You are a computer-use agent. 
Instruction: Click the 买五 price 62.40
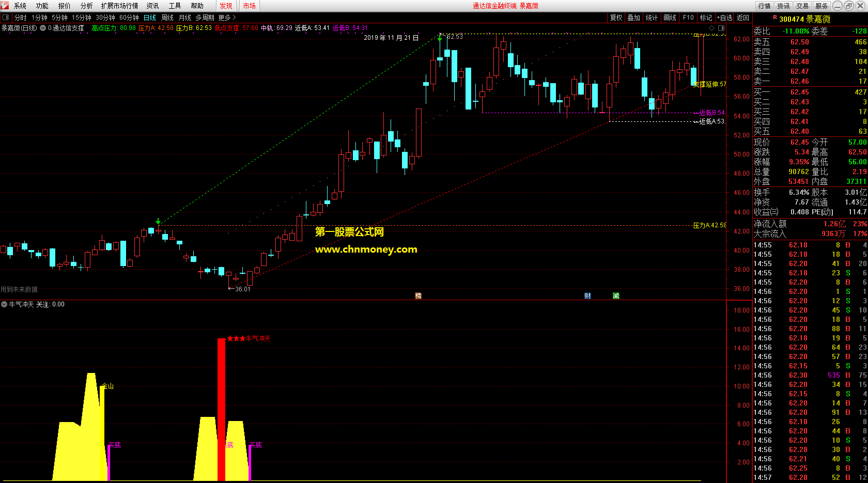[800, 131]
